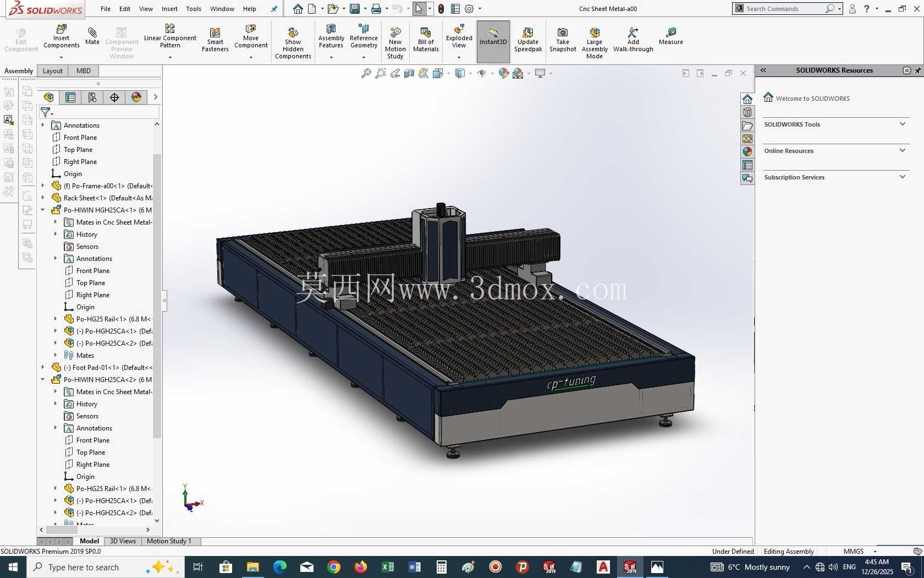924x578 pixels.
Task: Insert a Bill of Materials
Action: click(x=426, y=40)
